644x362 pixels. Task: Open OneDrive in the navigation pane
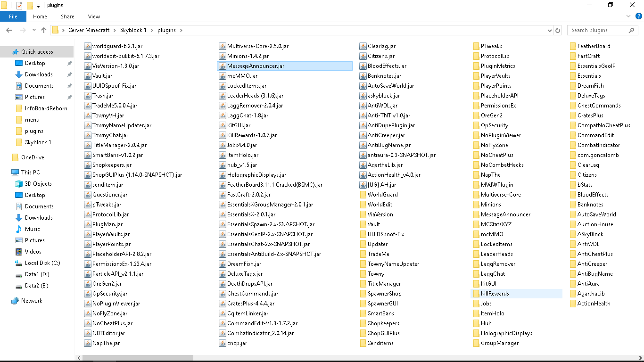click(x=33, y=157)
